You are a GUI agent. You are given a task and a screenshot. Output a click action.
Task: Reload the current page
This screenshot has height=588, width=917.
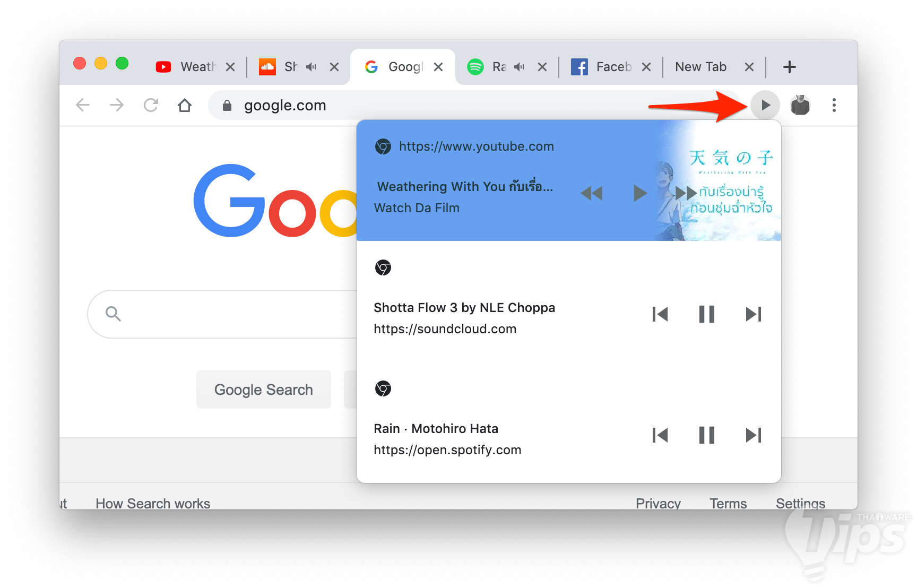(x=151, y=105)
